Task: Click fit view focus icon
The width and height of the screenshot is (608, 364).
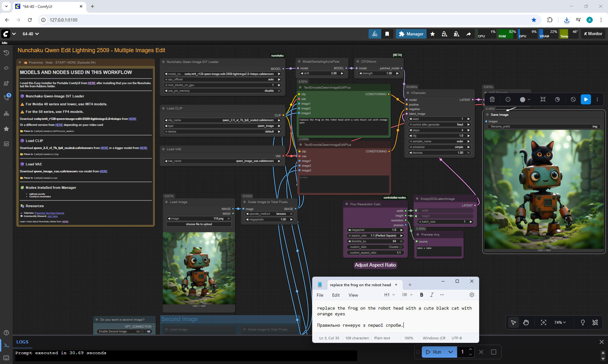Action: 543,322
